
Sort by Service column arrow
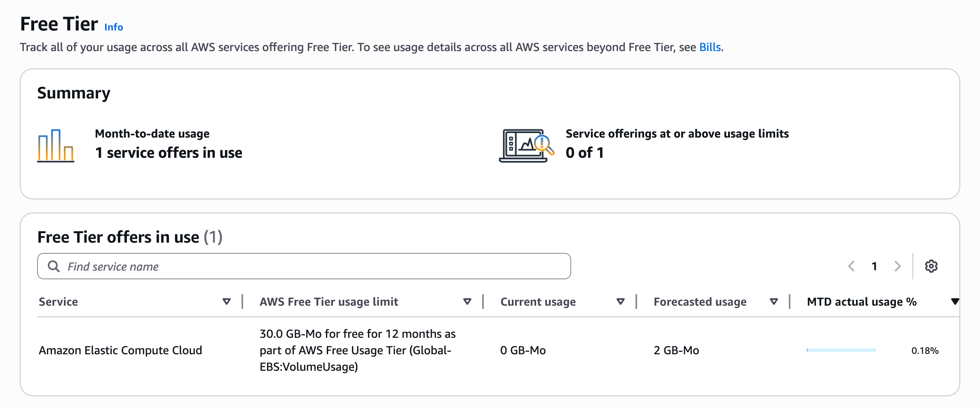click(226, 302)
